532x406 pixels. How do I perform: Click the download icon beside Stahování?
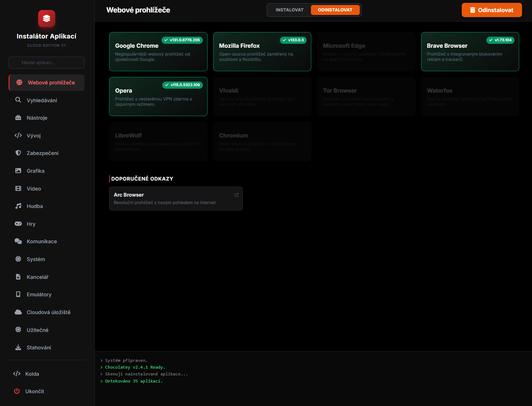coord(18,348)
